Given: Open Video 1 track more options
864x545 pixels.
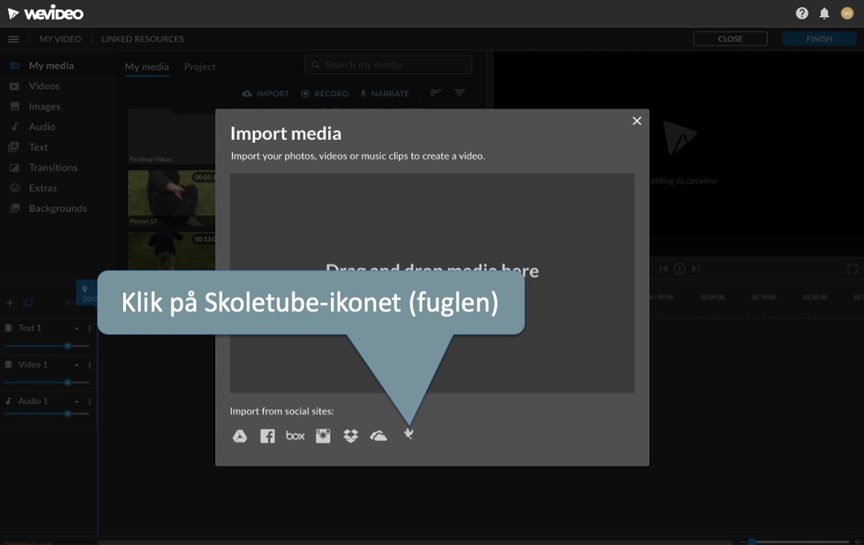Looking at the screenshot, I should pos(89,365).
